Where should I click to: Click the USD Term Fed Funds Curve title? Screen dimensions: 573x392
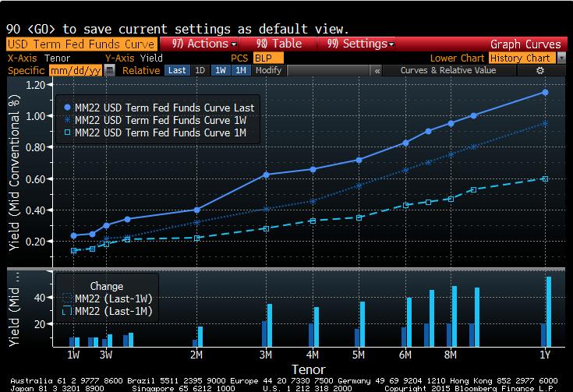[81, 44]
